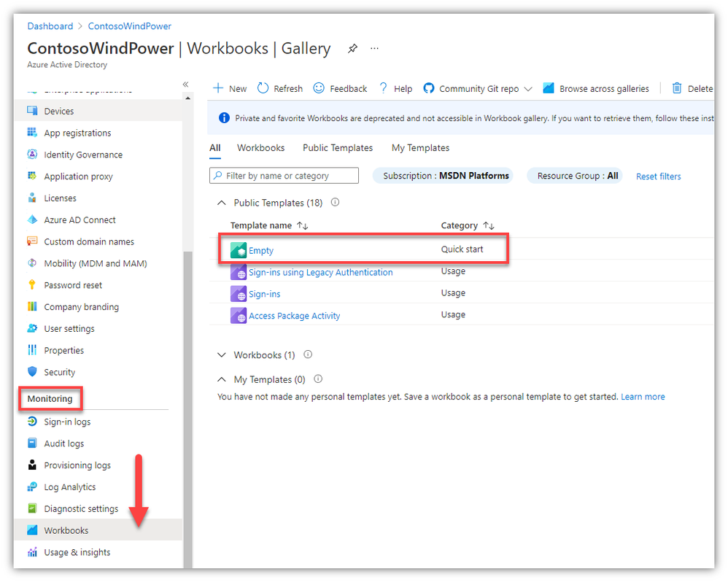The height and width of the screenshot is (582, 728).
Task: Open Application proxy in the sidebar
Action: click(x=98, y=176)
